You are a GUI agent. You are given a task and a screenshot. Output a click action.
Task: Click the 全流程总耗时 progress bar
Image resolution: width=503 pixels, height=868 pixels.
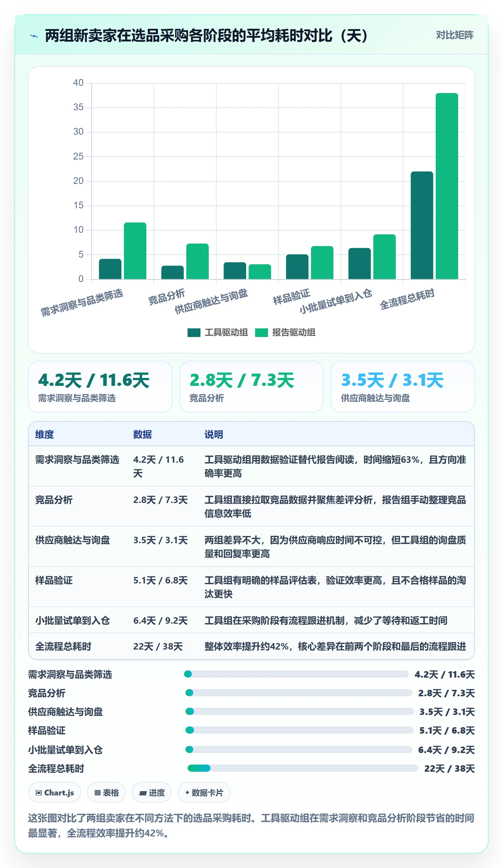[303, 768]
